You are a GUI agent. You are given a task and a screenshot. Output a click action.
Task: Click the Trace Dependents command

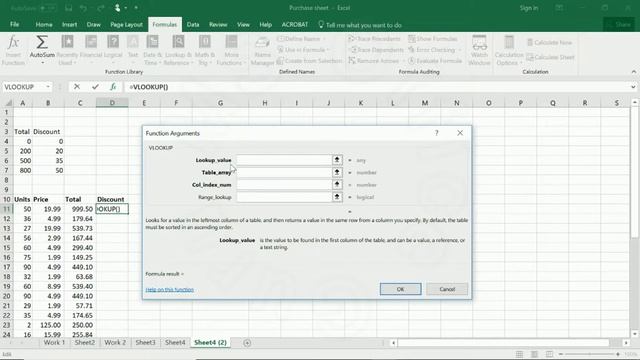click(376, 50)
